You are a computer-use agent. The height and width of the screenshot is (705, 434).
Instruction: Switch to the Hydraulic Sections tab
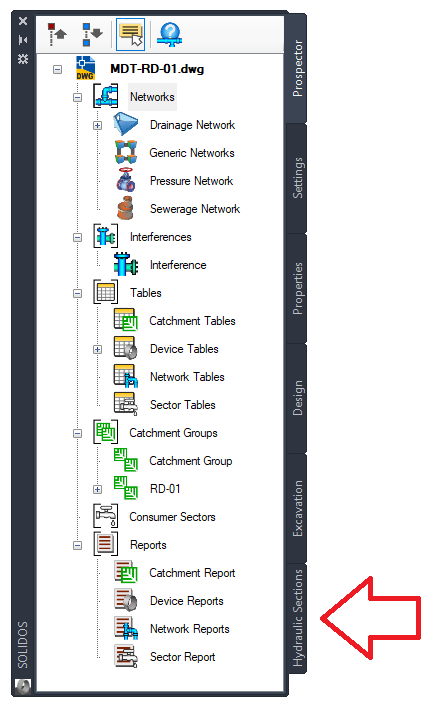click(297, 618)
